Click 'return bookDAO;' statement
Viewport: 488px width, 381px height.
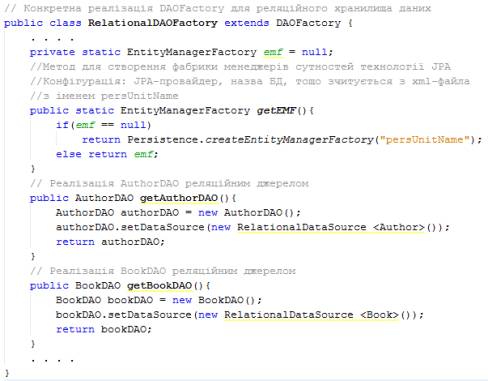(104, 330)
